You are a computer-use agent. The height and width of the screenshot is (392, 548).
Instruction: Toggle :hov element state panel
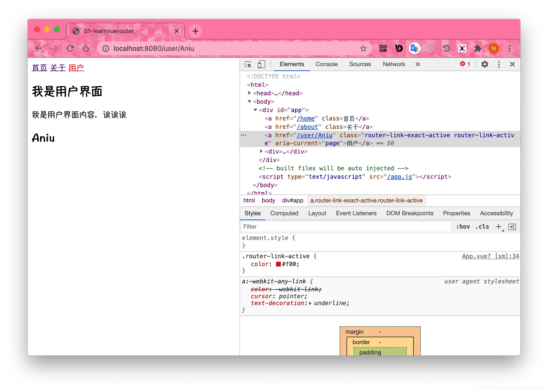463,227
